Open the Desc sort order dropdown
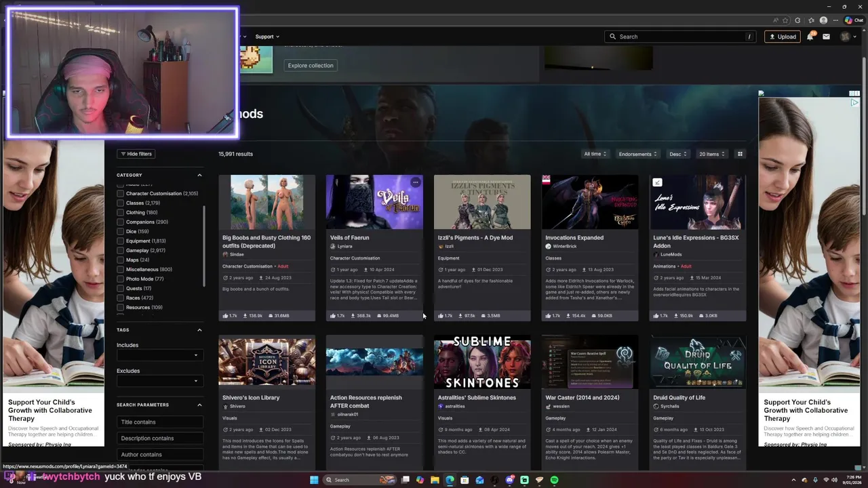868x488 pixels. click(678, 154)
